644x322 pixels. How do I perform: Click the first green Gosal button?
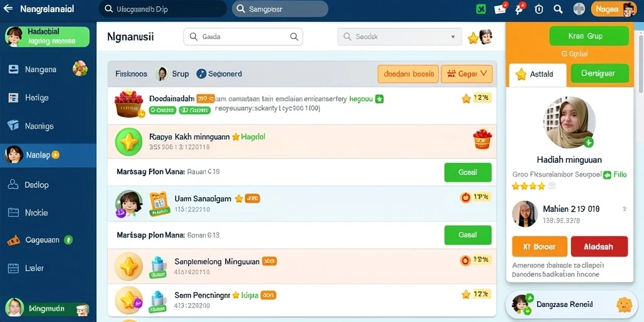click(x=468, y=172)
